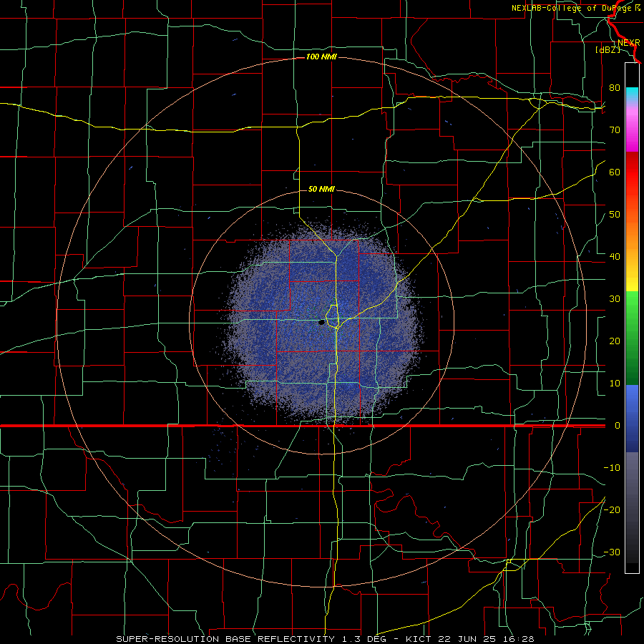
Task: Click the 50 value on the dBZ scale
Action: click(615, 215)
